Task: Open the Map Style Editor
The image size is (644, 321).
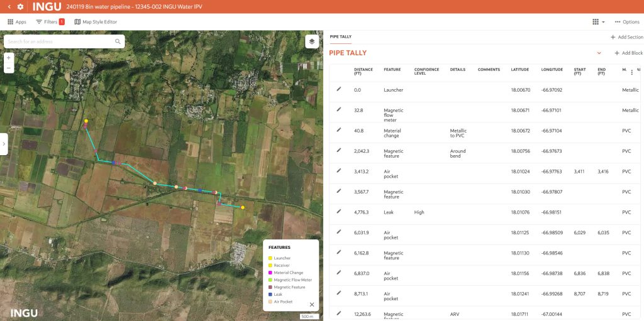Action: 96,22
